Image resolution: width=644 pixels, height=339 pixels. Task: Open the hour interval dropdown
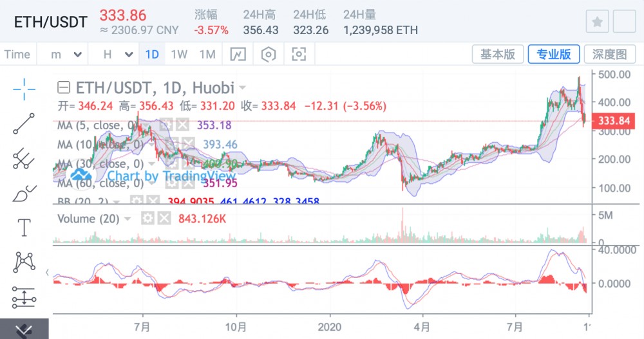(x=117, y=55)
